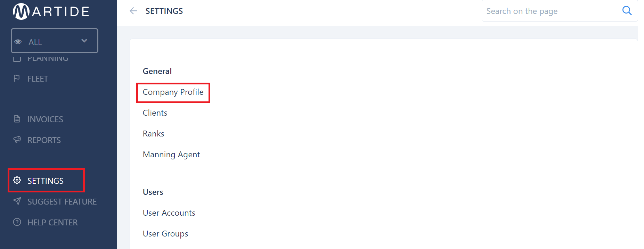
Task: Open User Accounts under Users
Action: pos(169,213)
